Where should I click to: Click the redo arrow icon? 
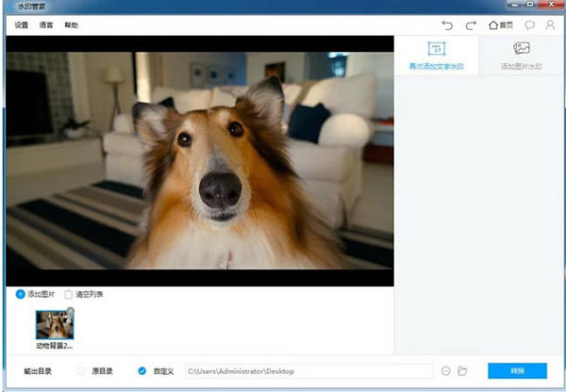coord(471,25)
